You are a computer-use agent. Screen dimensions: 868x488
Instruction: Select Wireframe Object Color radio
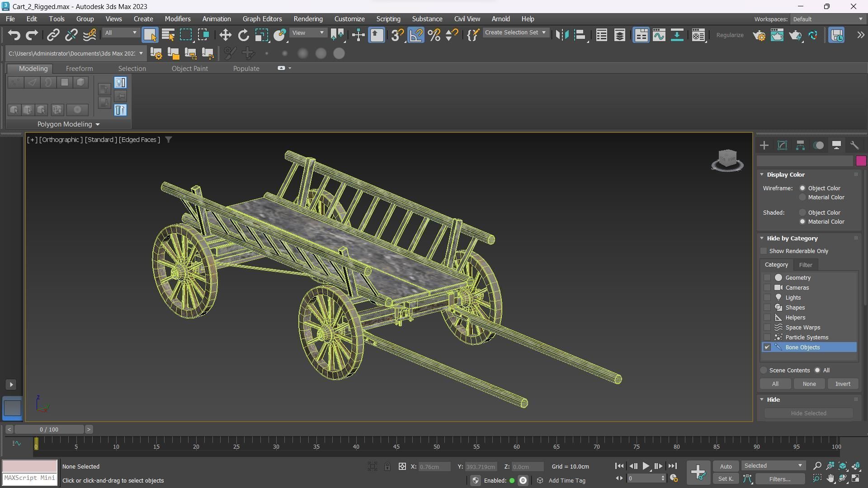(802, 188)
